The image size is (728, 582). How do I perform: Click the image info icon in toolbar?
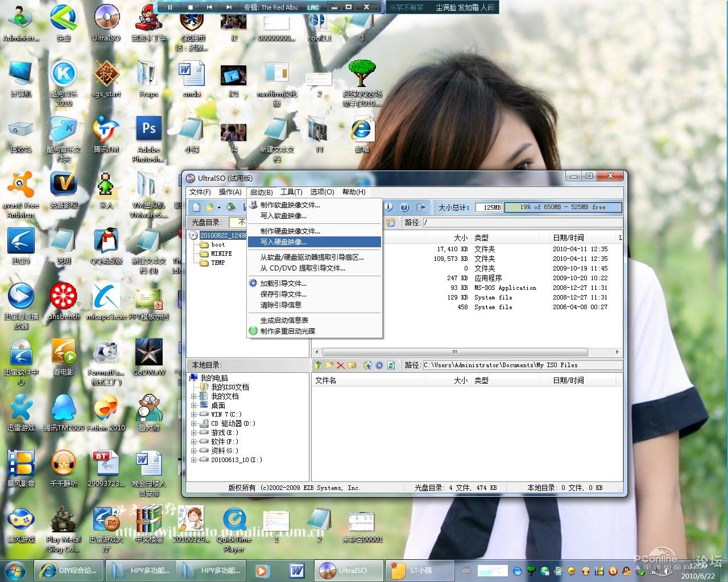(x=388, y=207)
